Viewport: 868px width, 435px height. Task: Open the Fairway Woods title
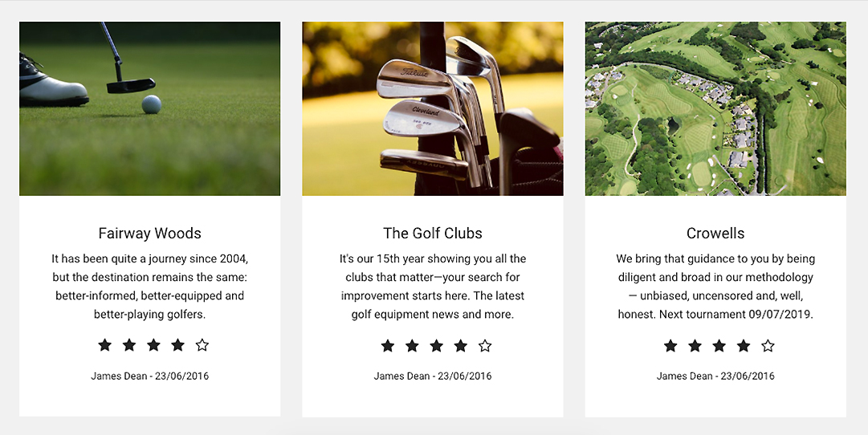[149, 234]
